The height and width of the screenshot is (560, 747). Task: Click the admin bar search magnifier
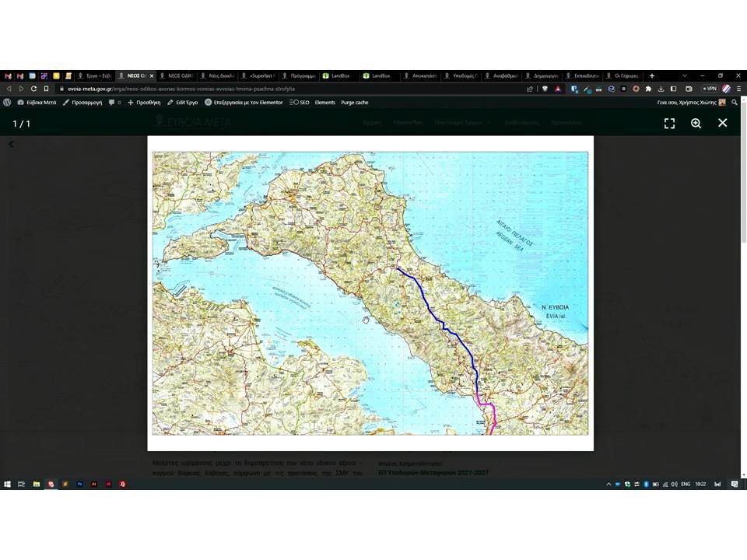point(735,103)
